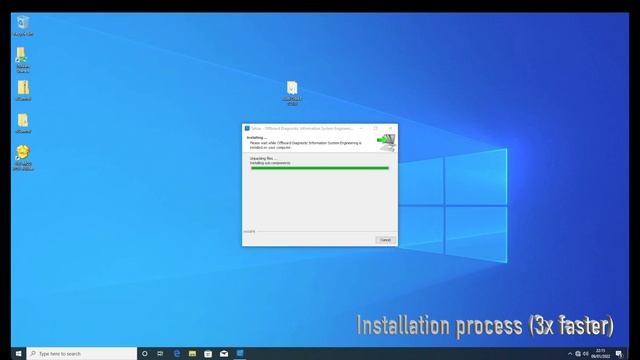Launch Microsoft Edge from the taskbar
The width and height of the screenshot is (640, 360).
point(177,353)
